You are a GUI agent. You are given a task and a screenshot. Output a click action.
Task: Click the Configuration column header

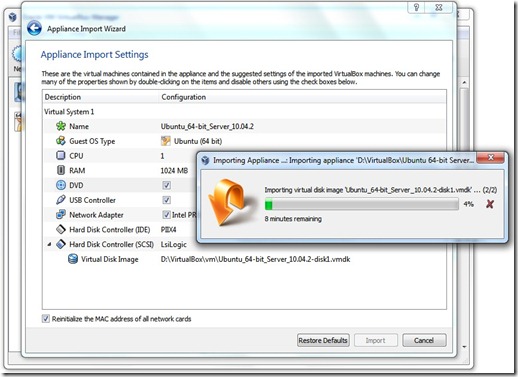[x=302, y=97]
